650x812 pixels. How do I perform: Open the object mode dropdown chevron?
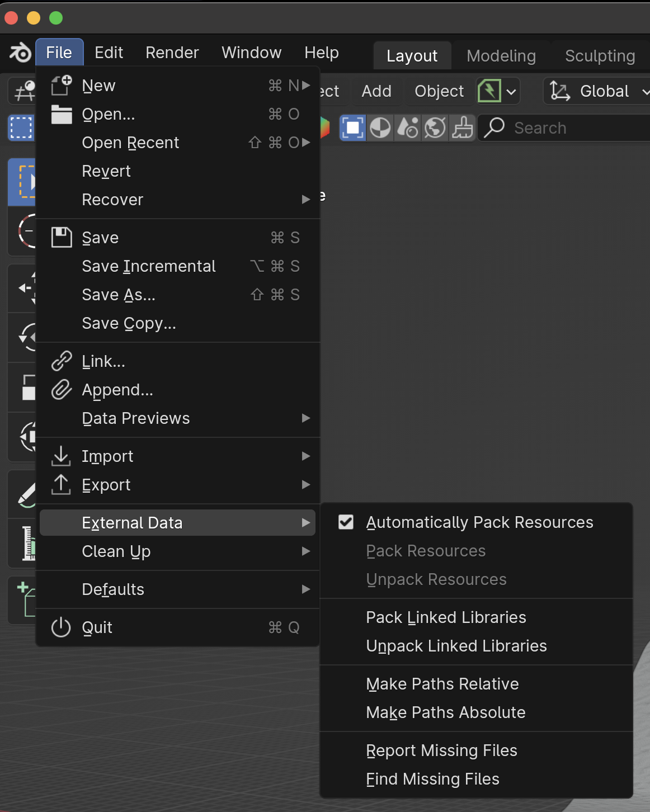(x=511, y=92)
